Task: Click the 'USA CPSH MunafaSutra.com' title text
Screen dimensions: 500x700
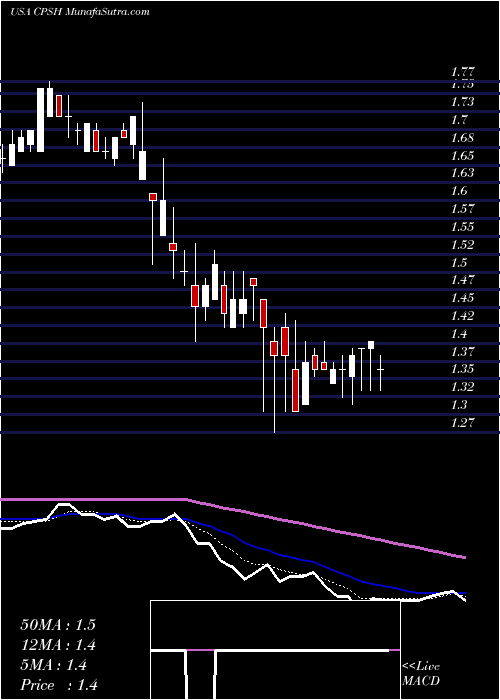Action: (79, 12)
